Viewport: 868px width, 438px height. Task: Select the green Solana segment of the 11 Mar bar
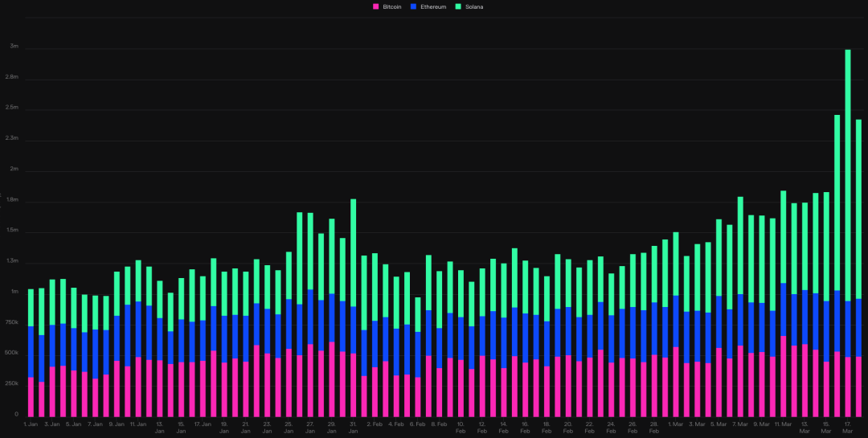click(x=783, y=236)
